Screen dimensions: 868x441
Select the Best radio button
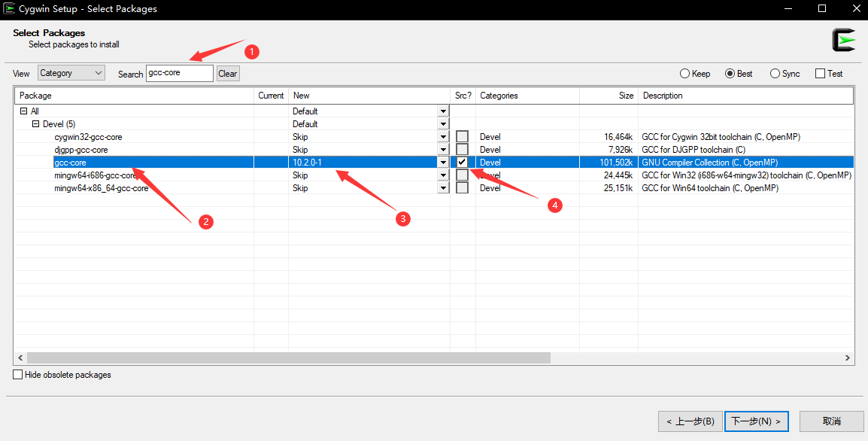[739, 74]
